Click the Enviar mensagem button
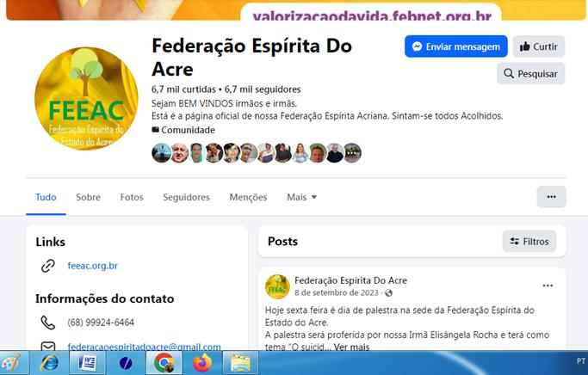The height and width of the screenshot is (375, 588). pos(456,46)
